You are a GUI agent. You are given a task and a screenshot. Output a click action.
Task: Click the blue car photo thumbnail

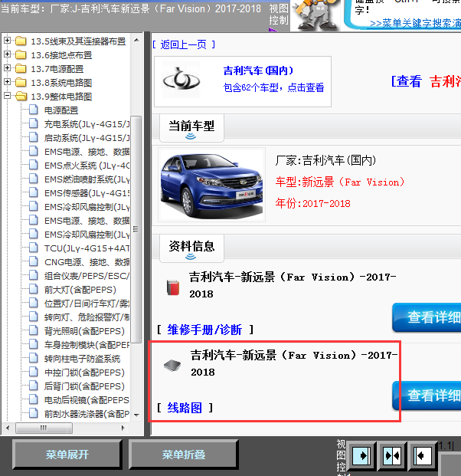211,185
